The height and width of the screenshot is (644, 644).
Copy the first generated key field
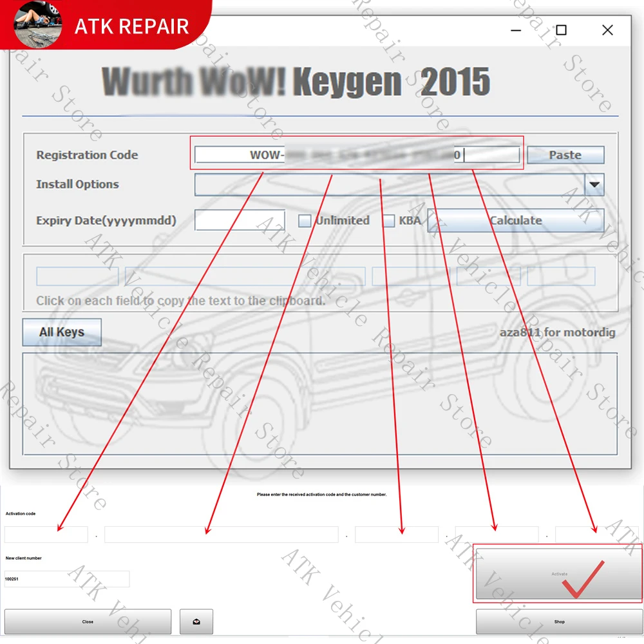click(x=77, y=276)
